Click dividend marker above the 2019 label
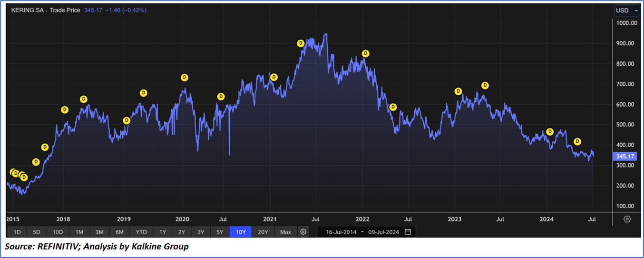 tap(127, 120)
